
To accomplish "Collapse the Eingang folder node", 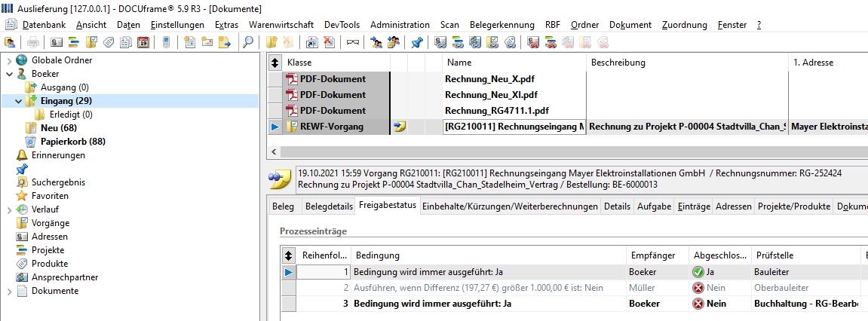I will [18, 101].
